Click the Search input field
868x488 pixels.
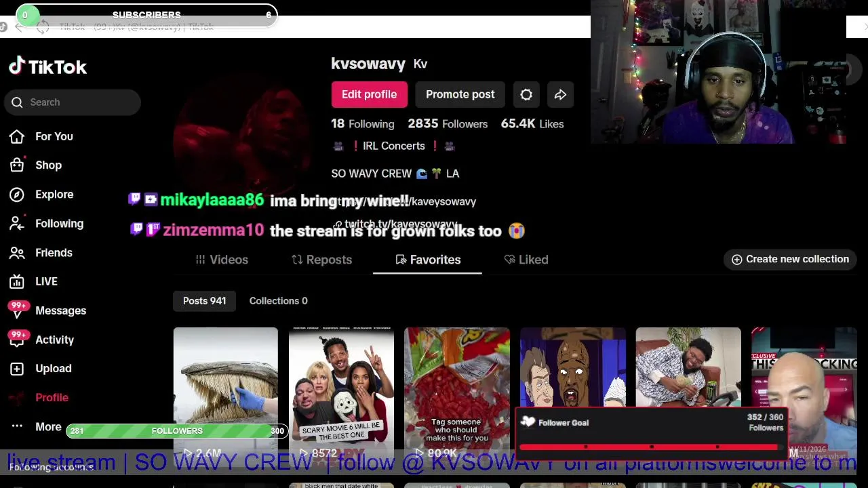coord(73,102)
